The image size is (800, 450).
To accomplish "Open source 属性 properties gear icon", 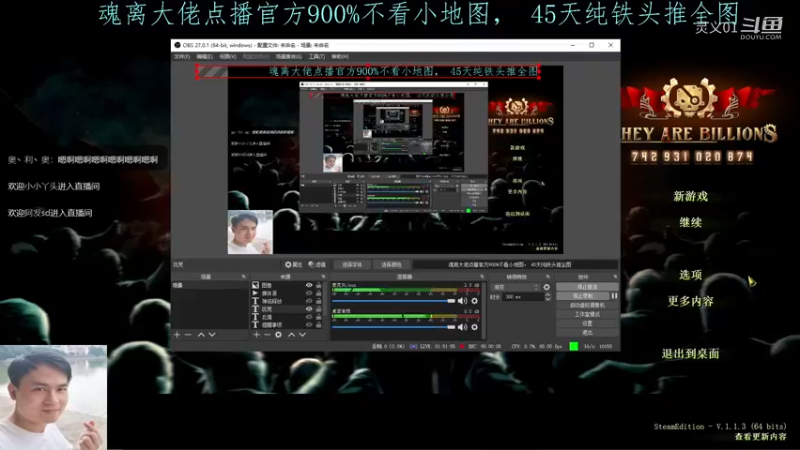I will (293, 265).
